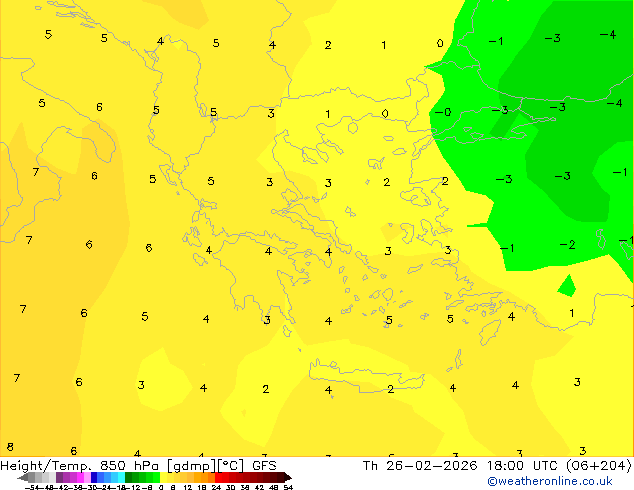
Task: Pick the bright yellow swatch in the legend
Action: pyautogui.click(x=163, y=477)
